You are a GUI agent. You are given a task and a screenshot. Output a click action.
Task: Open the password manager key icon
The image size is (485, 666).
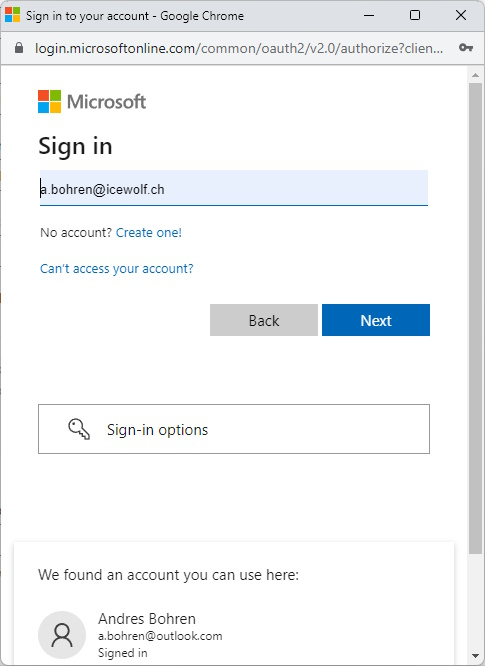pos(466,48)
